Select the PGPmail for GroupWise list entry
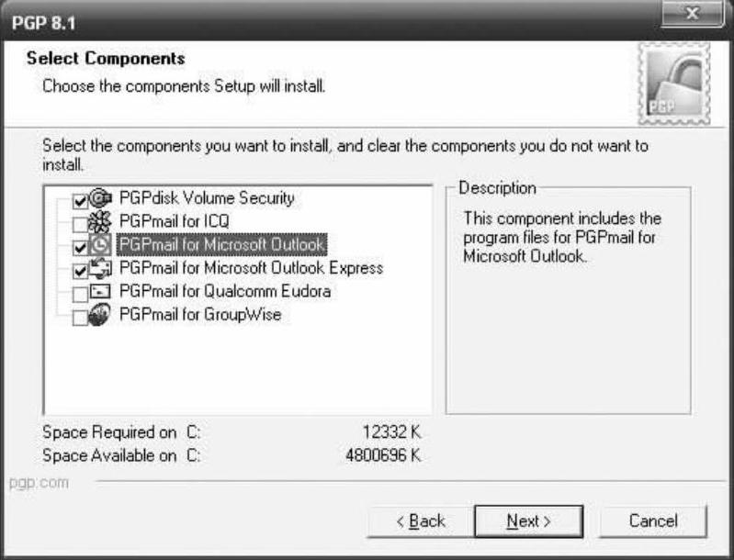Image resolution: width=734 pixels, height=560 pixels. 200,316
